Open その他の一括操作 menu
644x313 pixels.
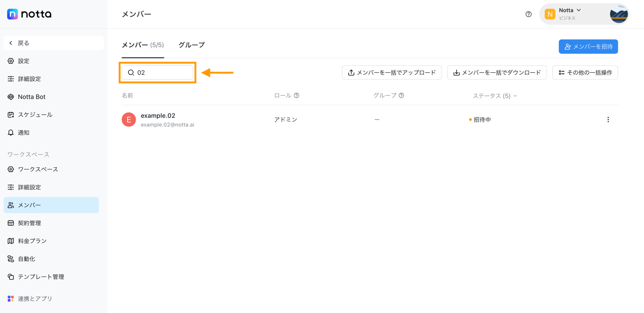coord(585,73)
